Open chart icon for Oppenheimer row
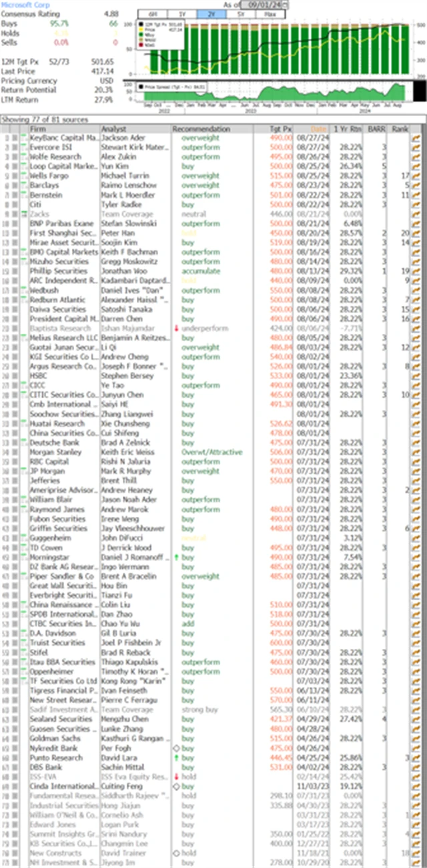 tap(417, 671)
